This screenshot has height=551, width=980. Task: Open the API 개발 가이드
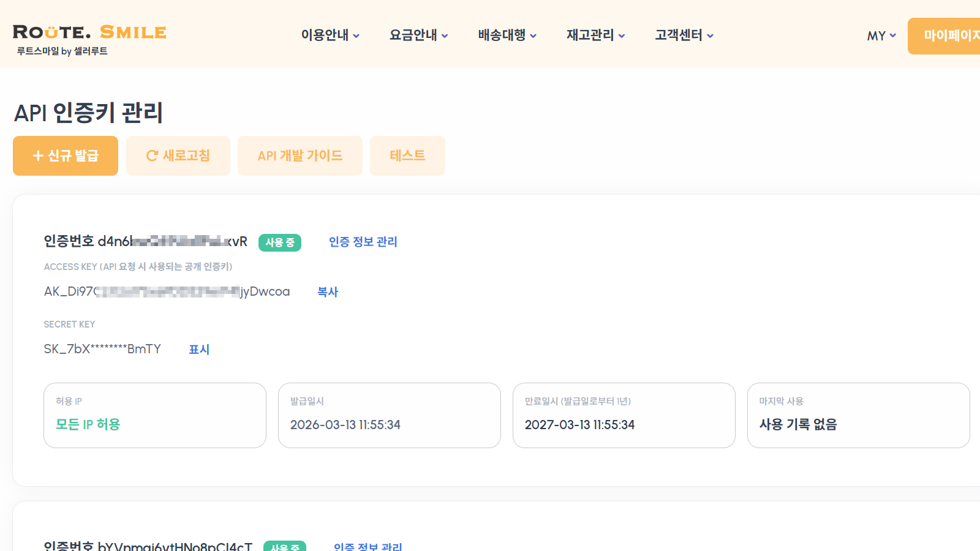coord(300,156)
